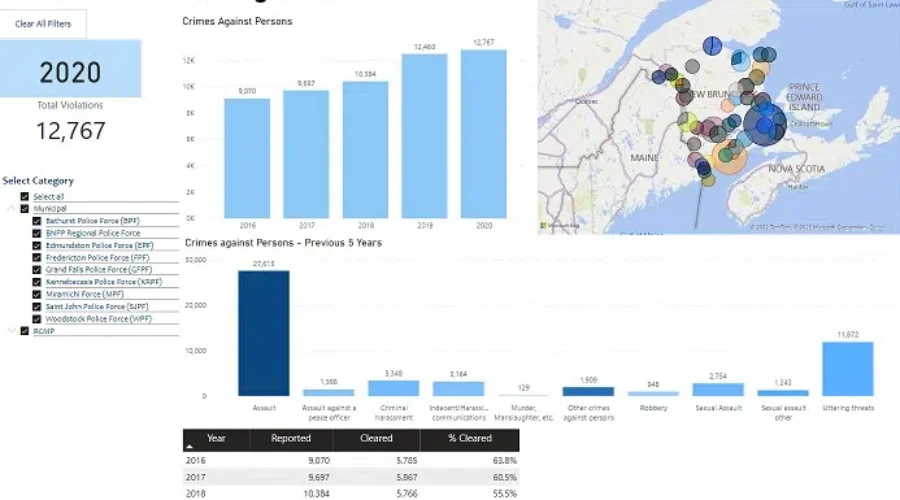This screenshot has width=900, height=500.
Task: Select the Indecent/Harassing communications bar
Action: point(459,389)
